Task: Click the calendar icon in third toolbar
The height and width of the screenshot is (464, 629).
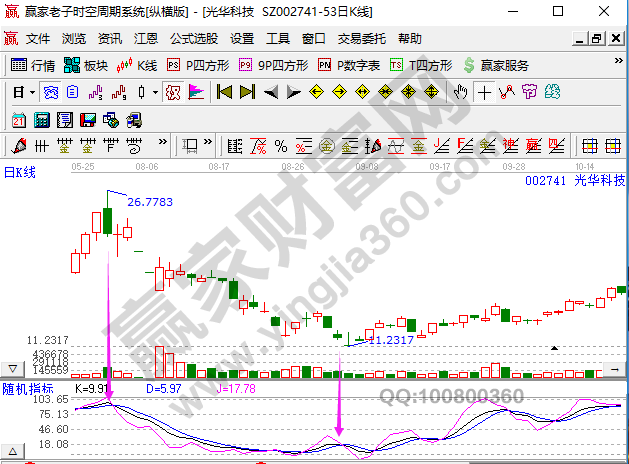Action: pyautogui.click(x=19, y=120)
